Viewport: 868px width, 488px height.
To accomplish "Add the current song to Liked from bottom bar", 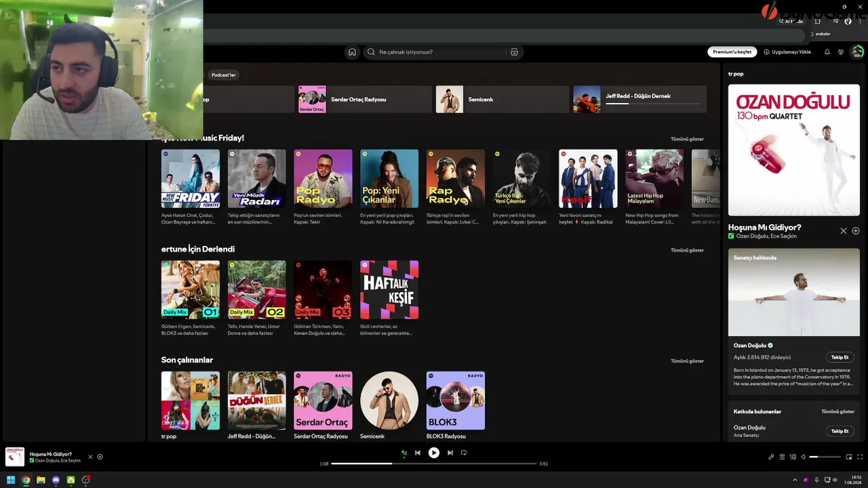I will [100, 457].
